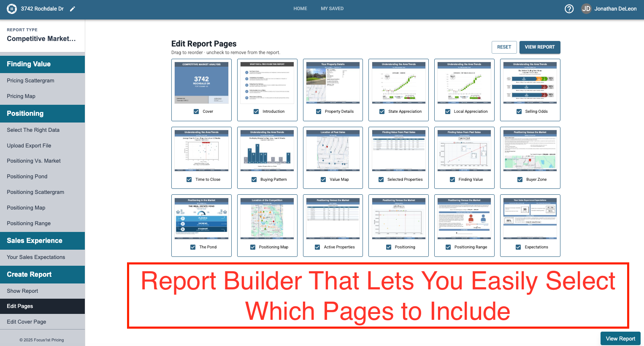Open Show Report in sidebar
The image size is (644, 346).
point(42,291)
